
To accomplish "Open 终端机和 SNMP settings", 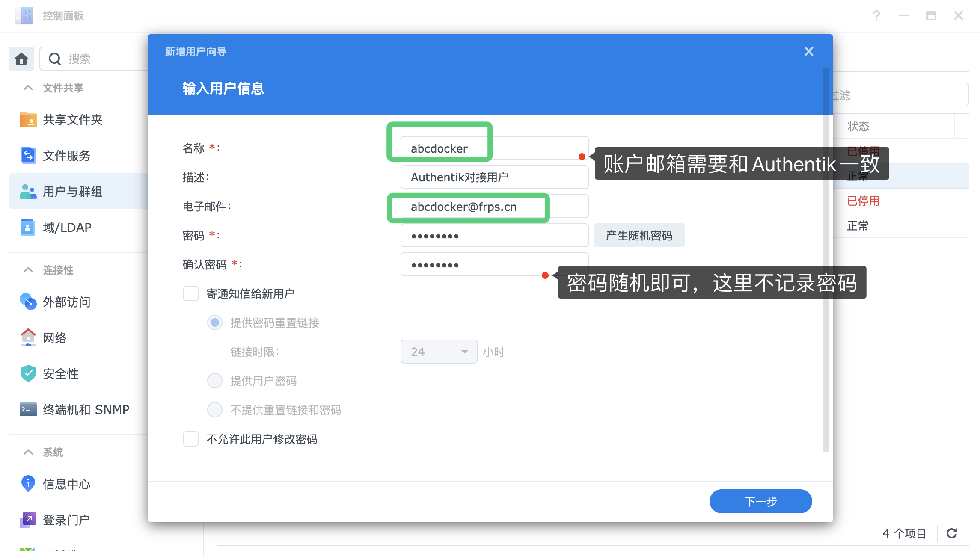I will click(x=86, y=409).
